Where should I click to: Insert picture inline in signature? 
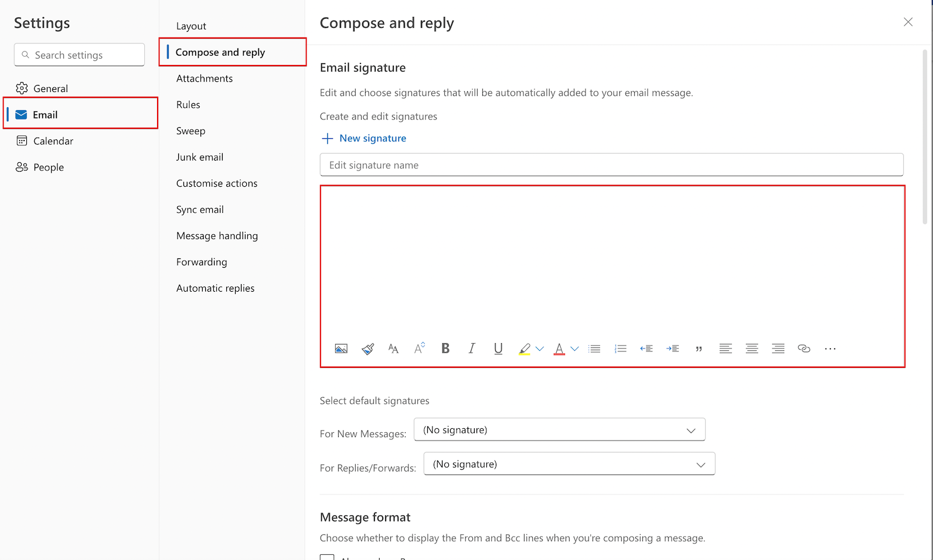click(341, 349)
